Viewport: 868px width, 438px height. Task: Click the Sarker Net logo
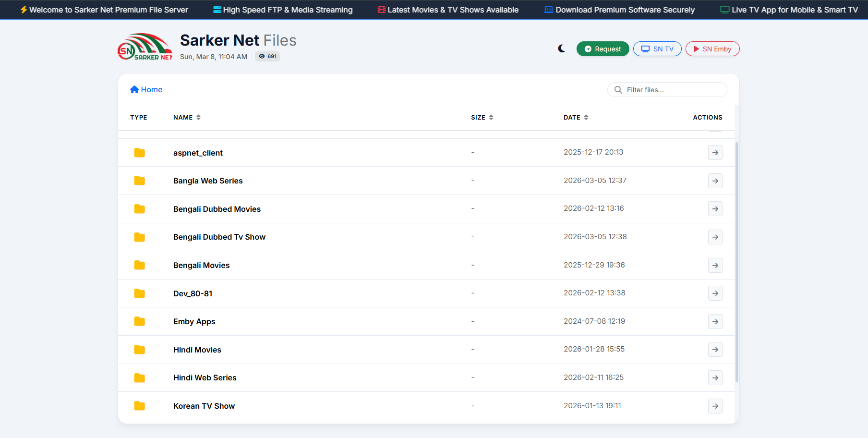pos(145,47)
